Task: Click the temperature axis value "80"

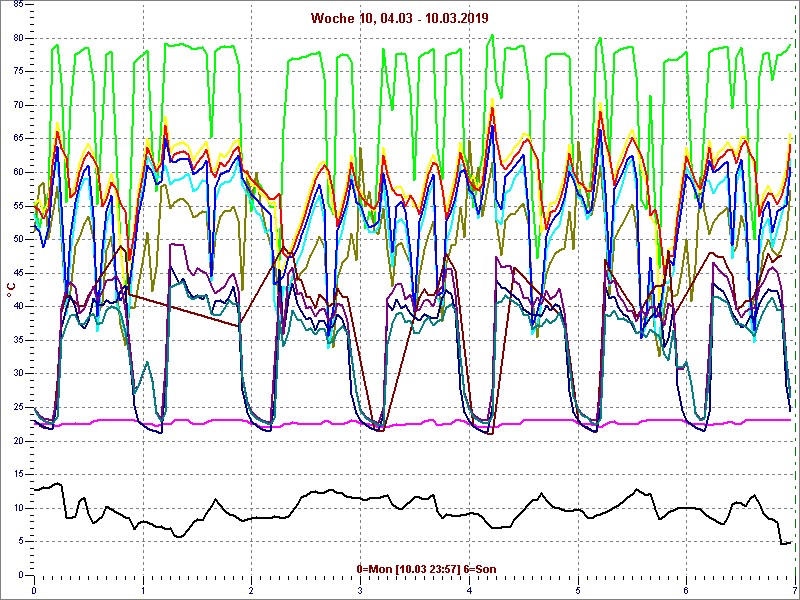Action: point(17,38)
